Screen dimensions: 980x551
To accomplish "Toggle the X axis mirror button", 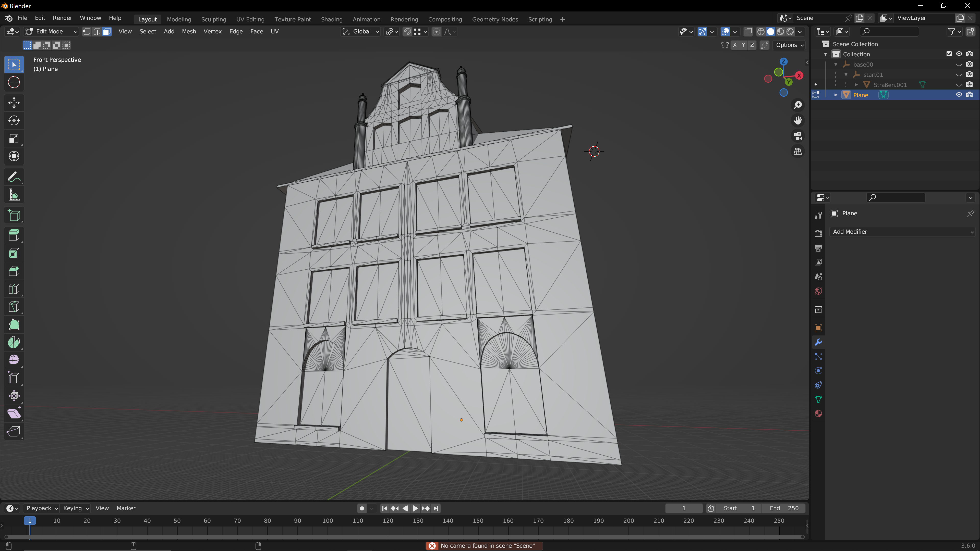I will (735, 45).
